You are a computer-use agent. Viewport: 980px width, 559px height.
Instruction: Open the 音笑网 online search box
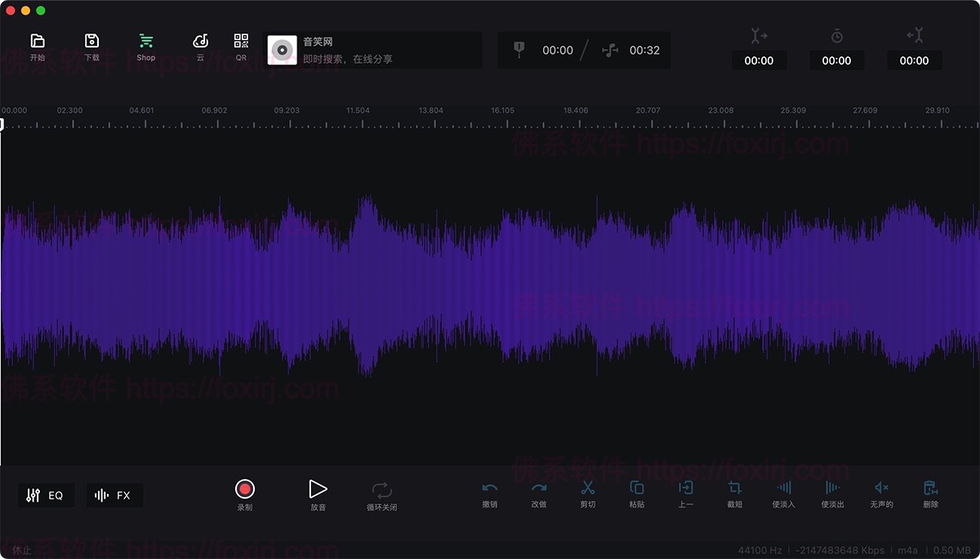[372, 50]
